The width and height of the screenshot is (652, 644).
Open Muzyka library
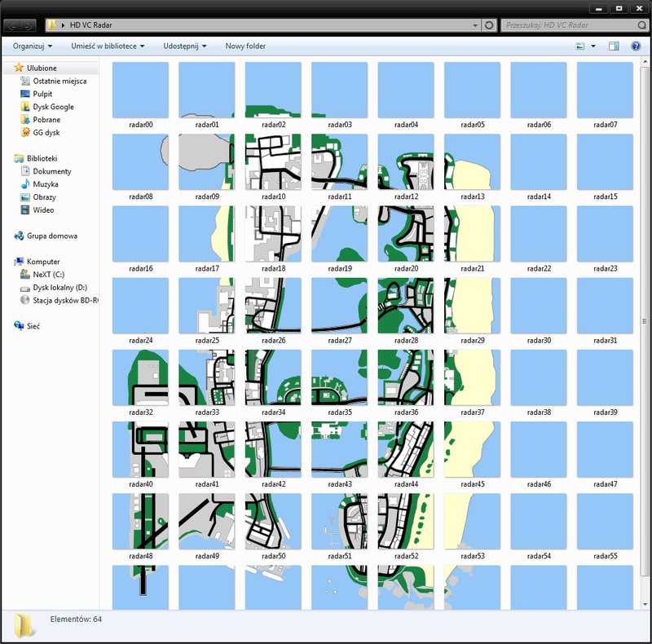click(46, 184)
